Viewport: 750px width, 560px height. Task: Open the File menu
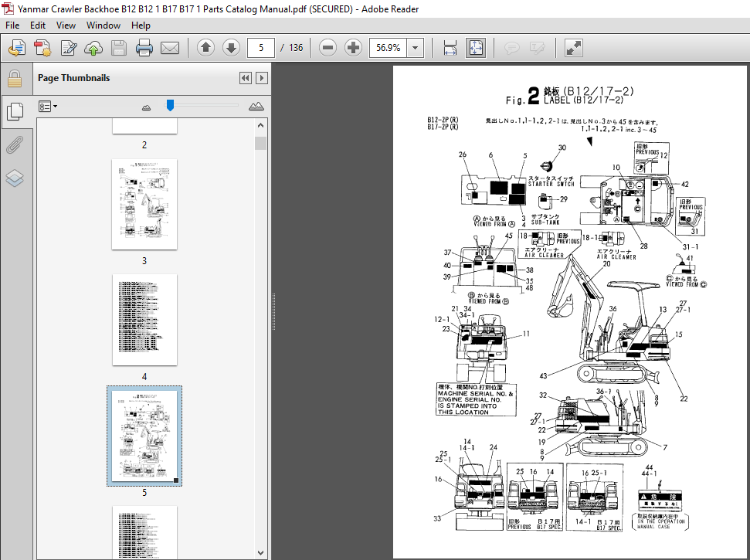(x=12, y=25)
